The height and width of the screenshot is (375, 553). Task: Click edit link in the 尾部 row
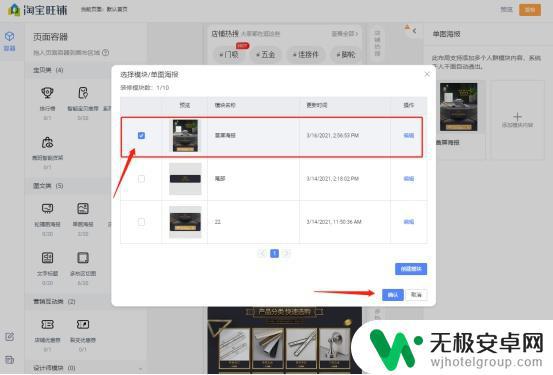tap(409, 179)
